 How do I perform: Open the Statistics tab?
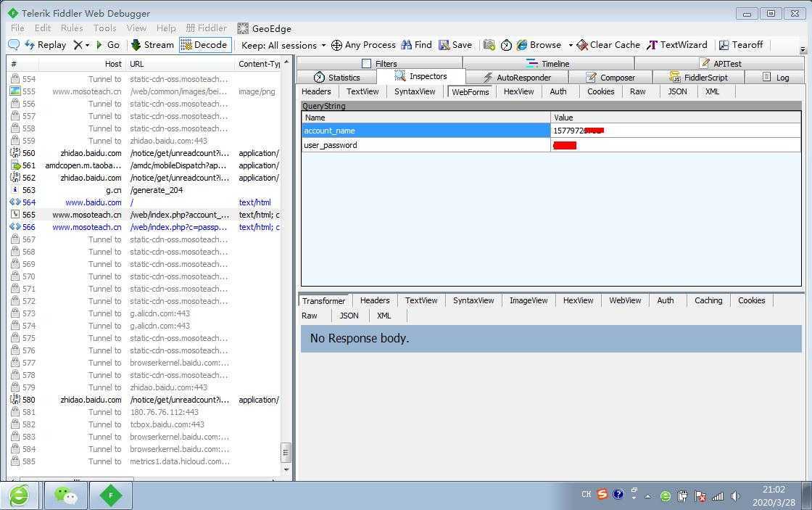click(x=336, y=77)
